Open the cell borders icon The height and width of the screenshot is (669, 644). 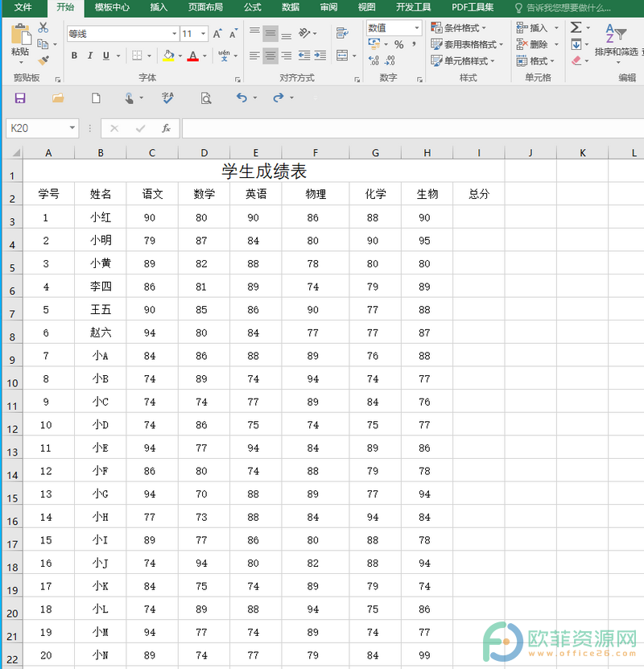[x=137, y=56]
